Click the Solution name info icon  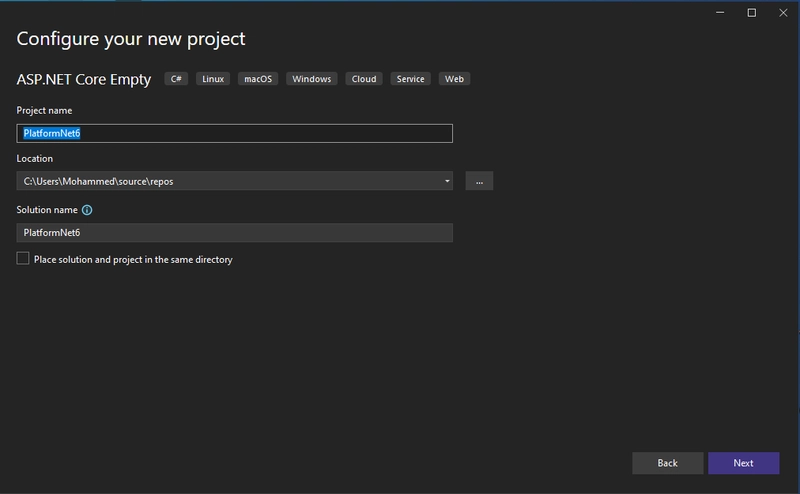[x=87, y=210]
